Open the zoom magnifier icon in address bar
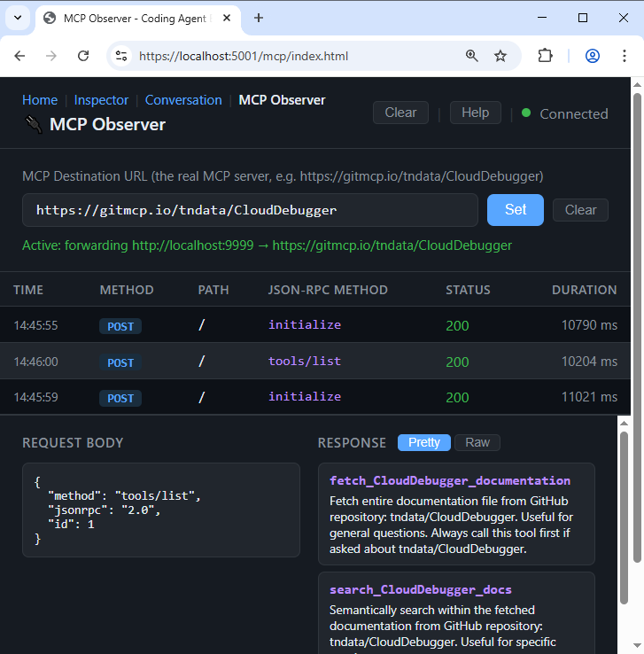The image size is (644, 654). click(471, 56)
